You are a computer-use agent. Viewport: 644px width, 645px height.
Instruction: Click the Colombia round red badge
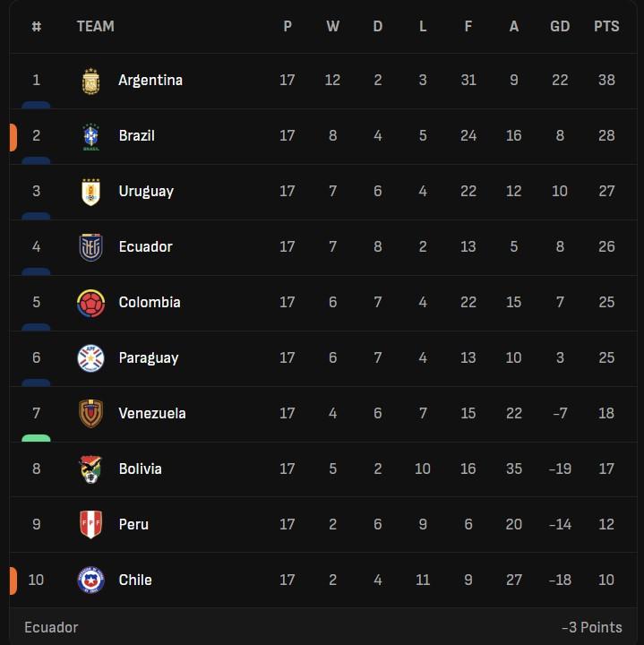pos(90,304)
